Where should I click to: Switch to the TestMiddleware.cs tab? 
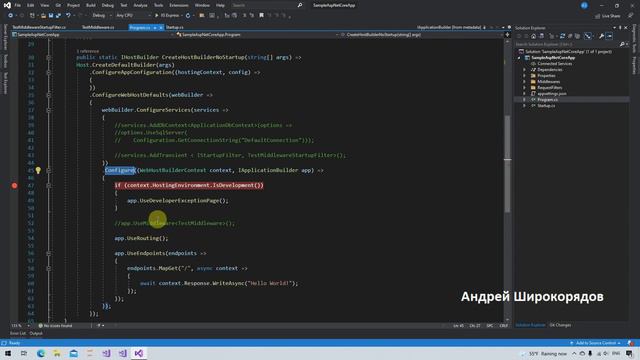98,27
